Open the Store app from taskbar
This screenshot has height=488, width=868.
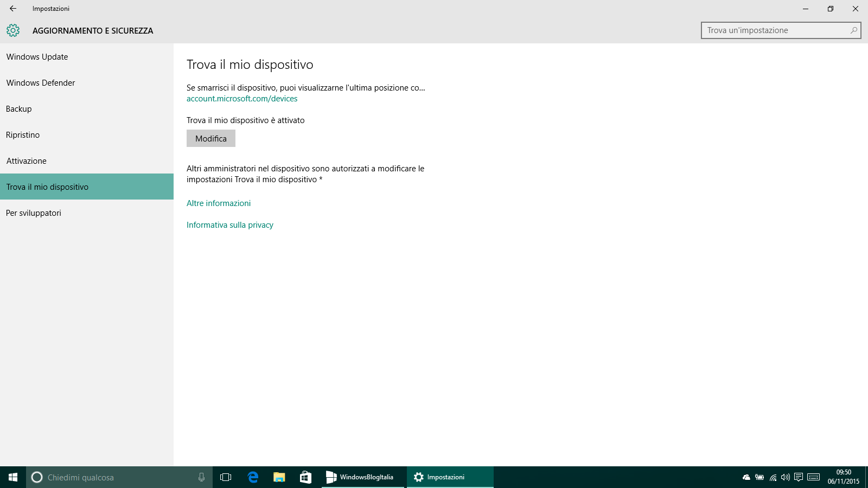(305, 477)
